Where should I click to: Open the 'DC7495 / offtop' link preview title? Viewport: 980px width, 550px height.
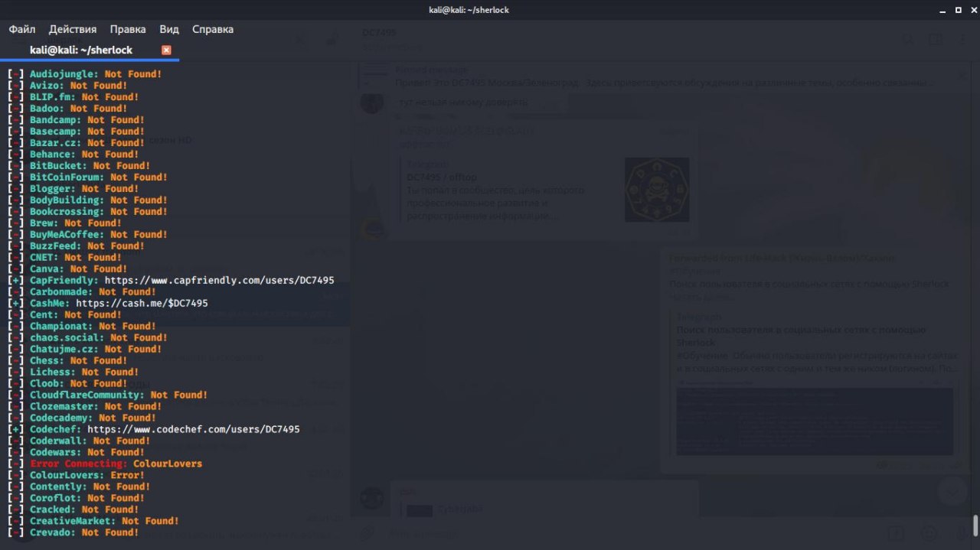pos(442,177)
